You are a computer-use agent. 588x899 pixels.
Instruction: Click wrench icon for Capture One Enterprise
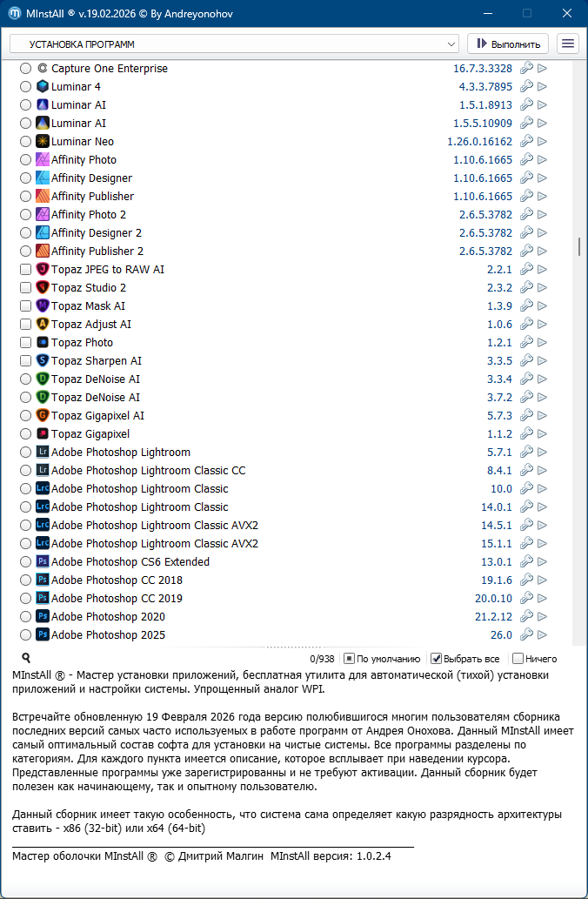(x=526, y=68)
